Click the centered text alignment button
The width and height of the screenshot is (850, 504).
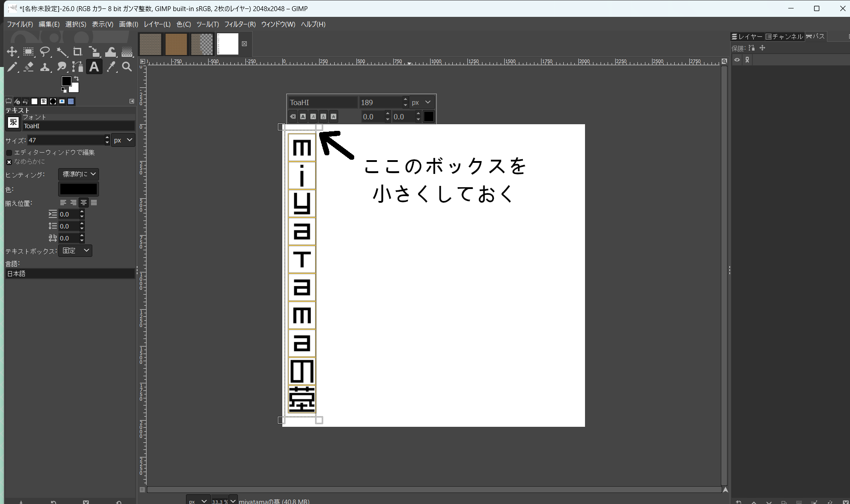83,203
